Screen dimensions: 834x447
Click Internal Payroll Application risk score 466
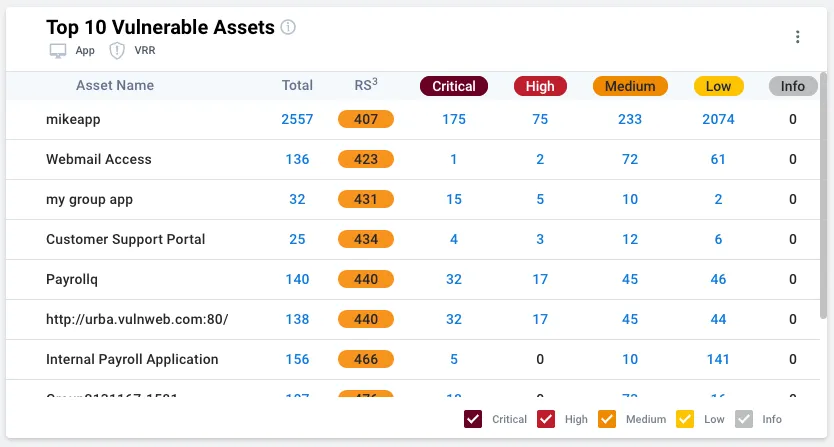(366, 359)
